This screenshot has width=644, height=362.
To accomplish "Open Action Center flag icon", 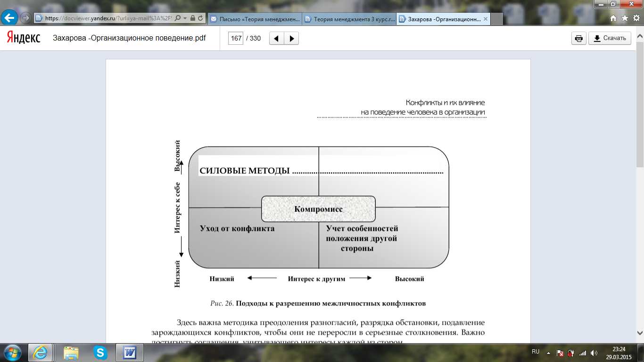I will click(560, 352).
